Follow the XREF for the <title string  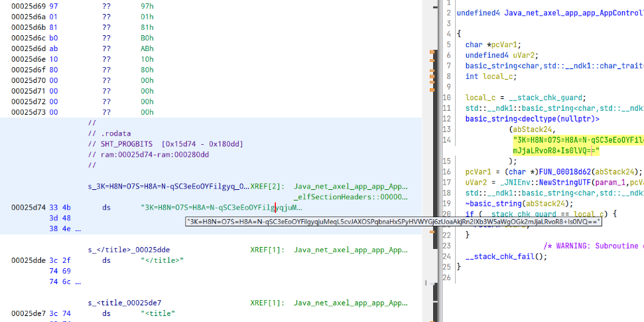[350, 303]
